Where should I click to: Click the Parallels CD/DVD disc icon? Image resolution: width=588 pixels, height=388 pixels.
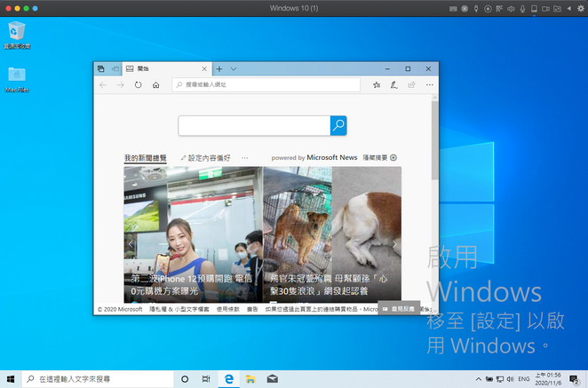tap(488, 8)
